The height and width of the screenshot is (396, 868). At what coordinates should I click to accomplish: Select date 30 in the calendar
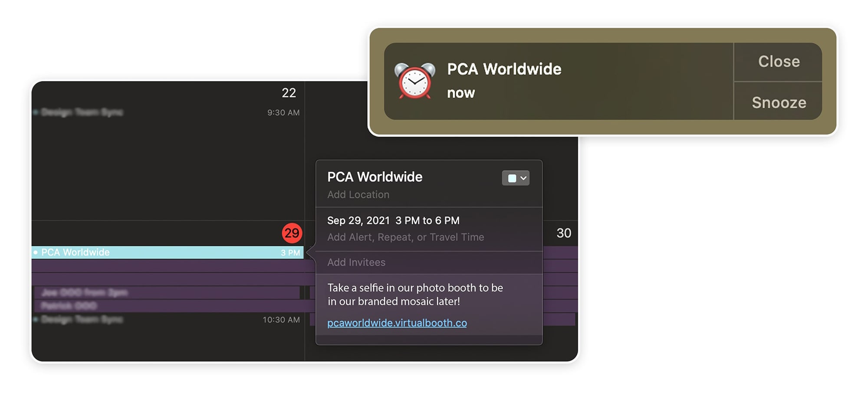564,233
